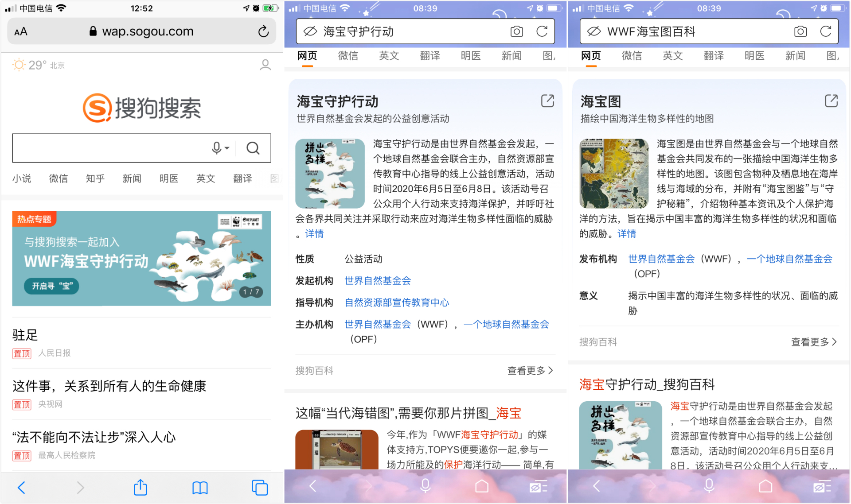Tap the home icon in the middle bottom toolbar
851x504 pixels.
pos(482,486)
